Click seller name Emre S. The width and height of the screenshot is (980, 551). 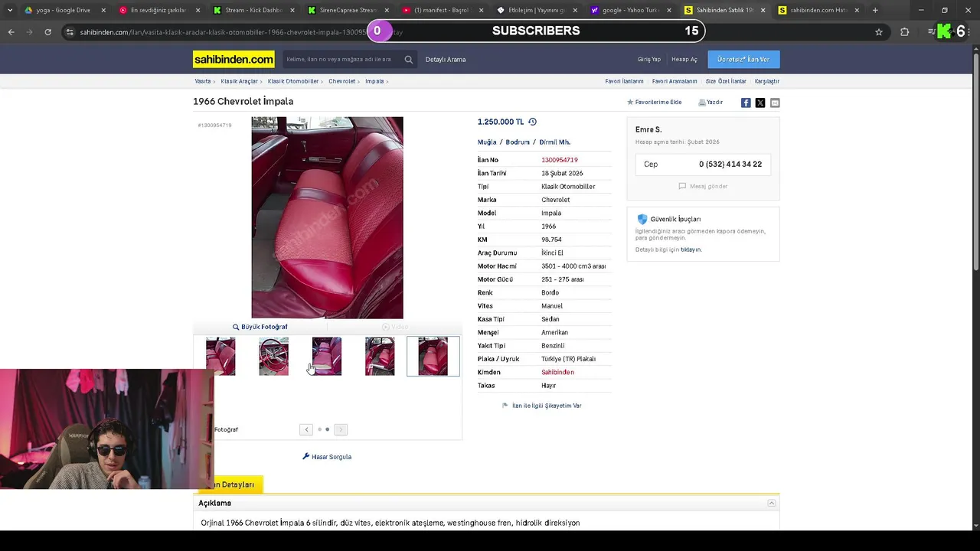(648, 129)
